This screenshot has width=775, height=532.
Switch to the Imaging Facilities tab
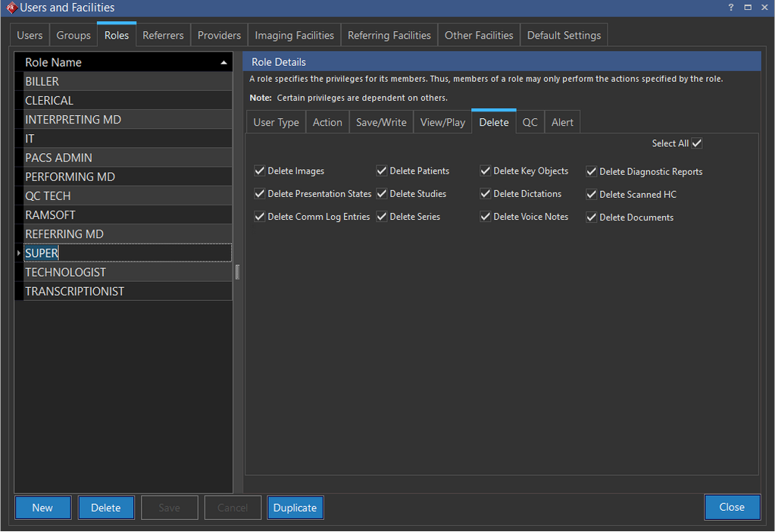pos(294,35)
